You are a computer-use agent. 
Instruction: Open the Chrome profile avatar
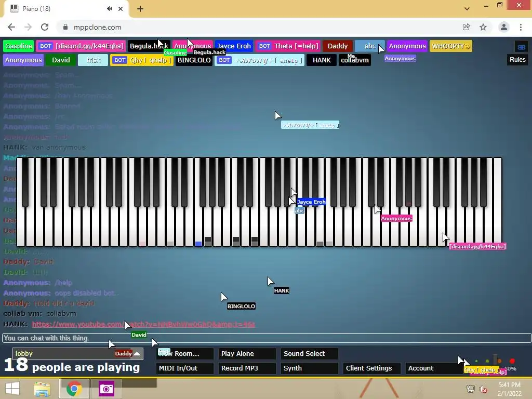[504, 27]
